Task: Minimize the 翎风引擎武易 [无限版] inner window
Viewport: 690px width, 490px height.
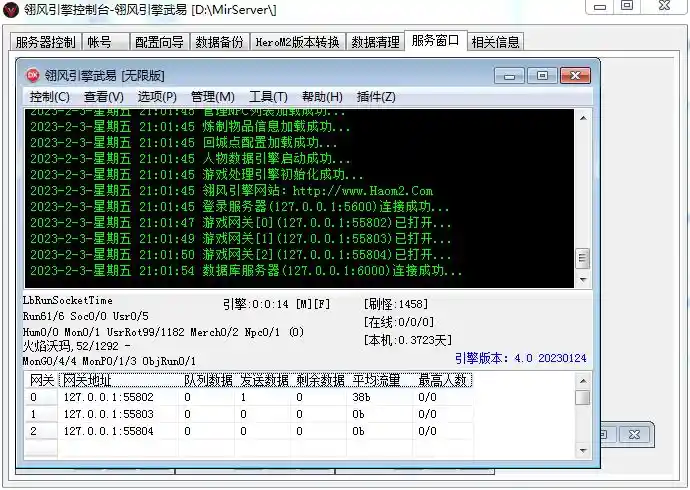Action: click(509, 76)
